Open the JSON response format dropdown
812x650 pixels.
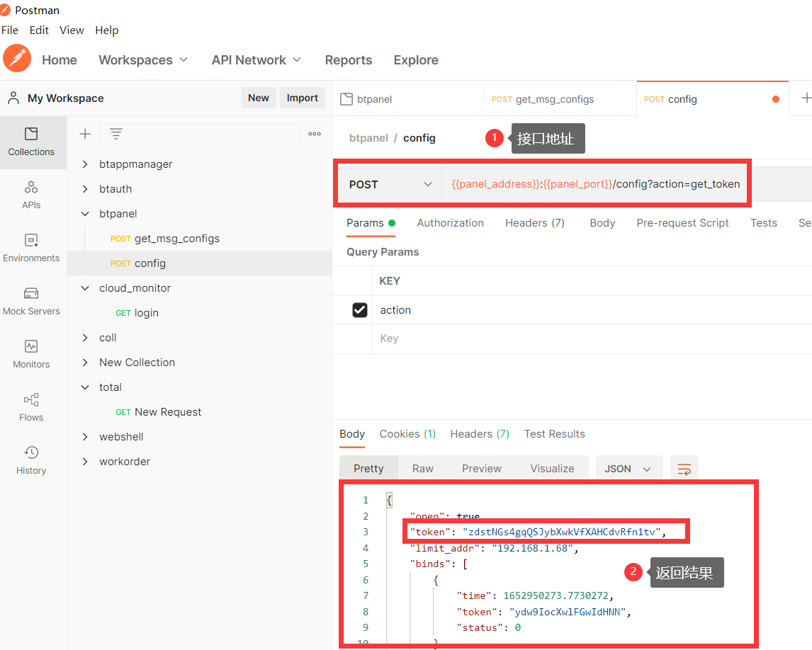(x=628, y=469)
